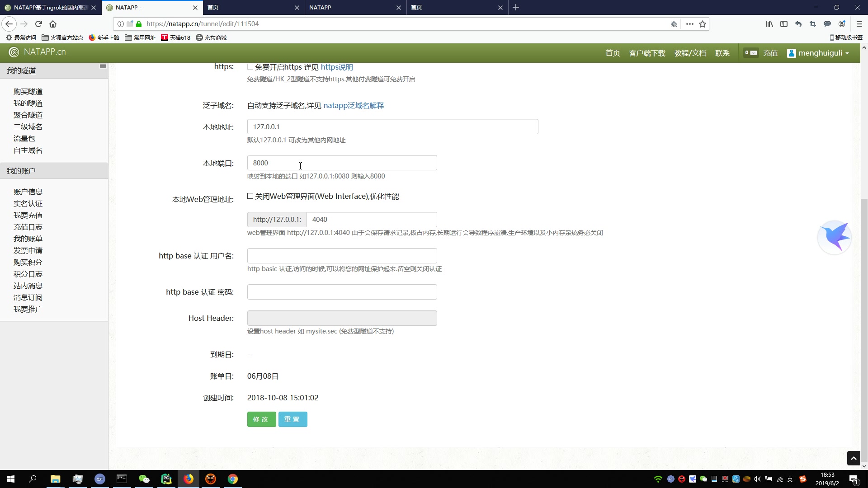Open Windows search from taskbar

(x=33, y=479)
